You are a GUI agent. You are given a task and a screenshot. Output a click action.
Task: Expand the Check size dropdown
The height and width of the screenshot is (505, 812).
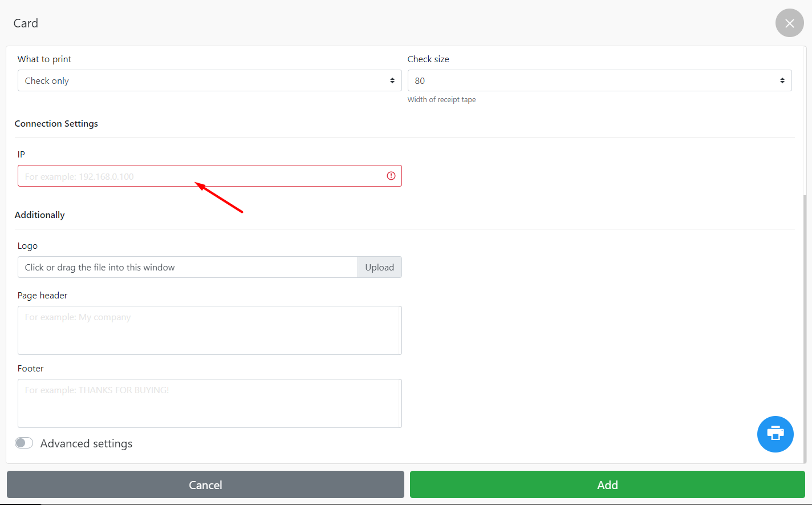(599, 80)
